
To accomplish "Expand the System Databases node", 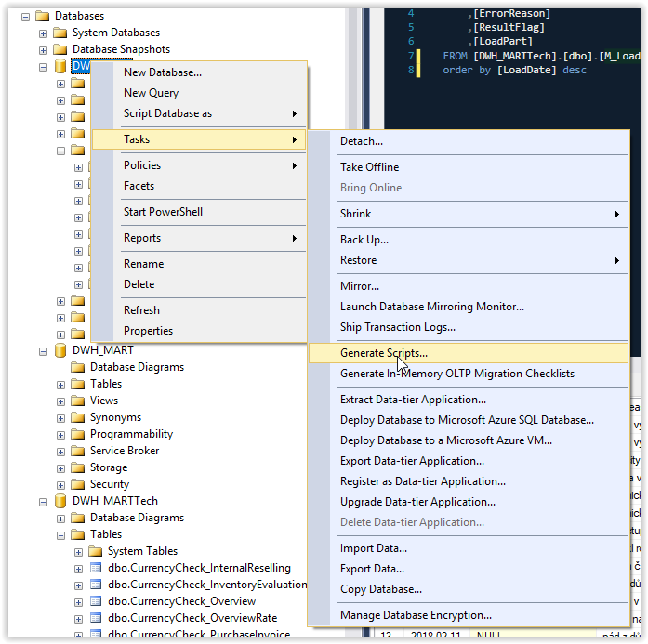I will [43, 33].
